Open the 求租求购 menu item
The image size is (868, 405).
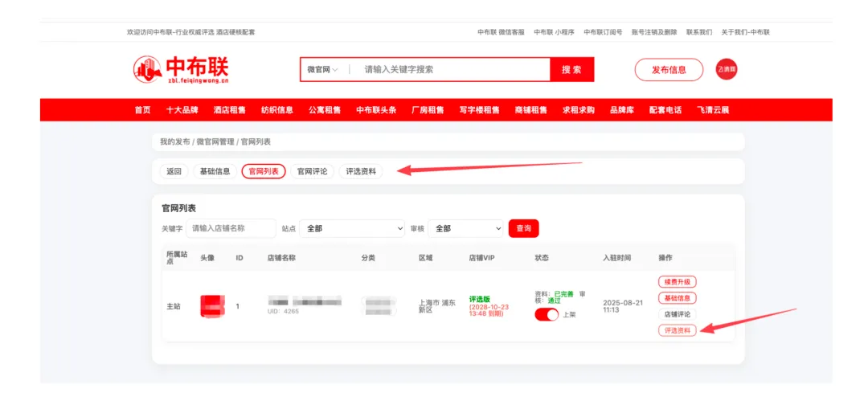(579, 110)
